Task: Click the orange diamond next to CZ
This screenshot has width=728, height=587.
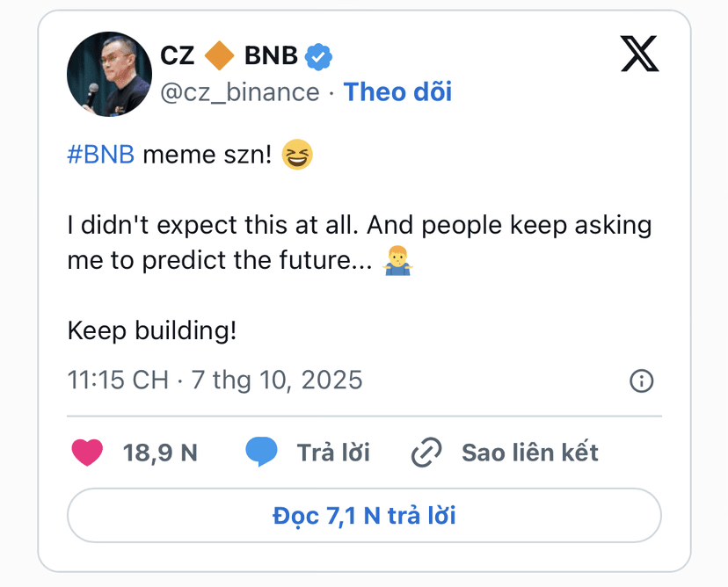Action: (x=219, y=55)
